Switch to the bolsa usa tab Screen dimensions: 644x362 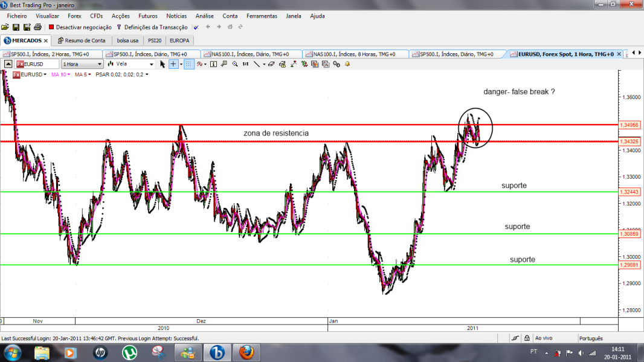[x=127, y=40]
